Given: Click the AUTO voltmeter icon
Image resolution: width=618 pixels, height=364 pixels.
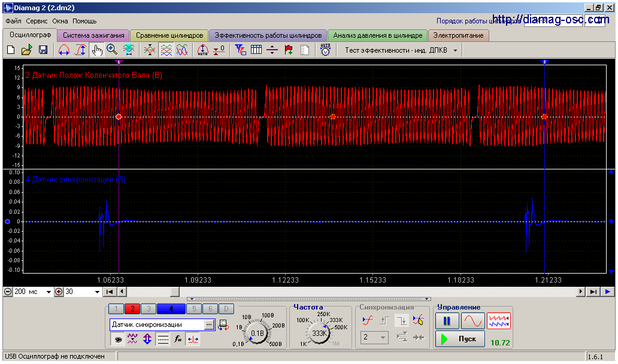Looking at the screenshot, I should (x=325, y=50).
